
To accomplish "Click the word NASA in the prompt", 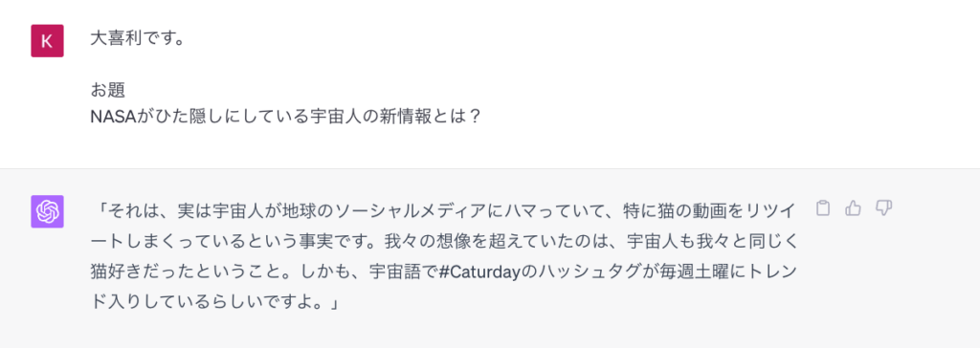I will coord(113,117).
